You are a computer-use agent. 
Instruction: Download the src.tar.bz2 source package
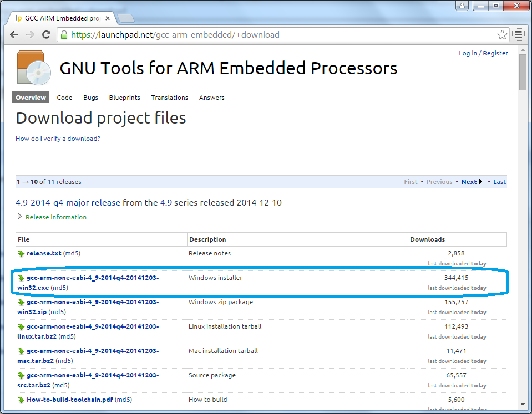(x=88, y=380)
